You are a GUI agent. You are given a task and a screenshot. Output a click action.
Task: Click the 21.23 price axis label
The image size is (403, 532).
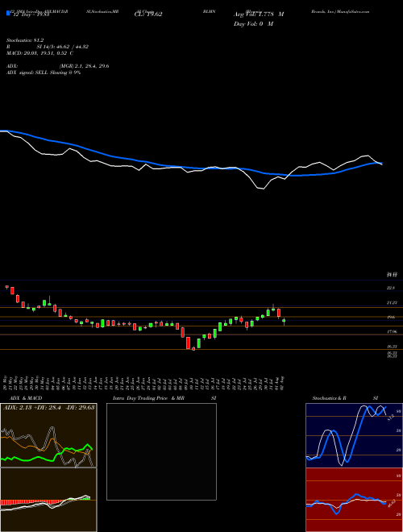coord(392,302)
